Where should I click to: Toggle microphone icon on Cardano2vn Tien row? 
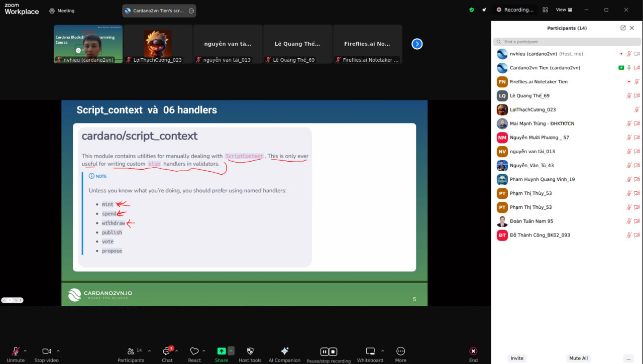[628, 68]
